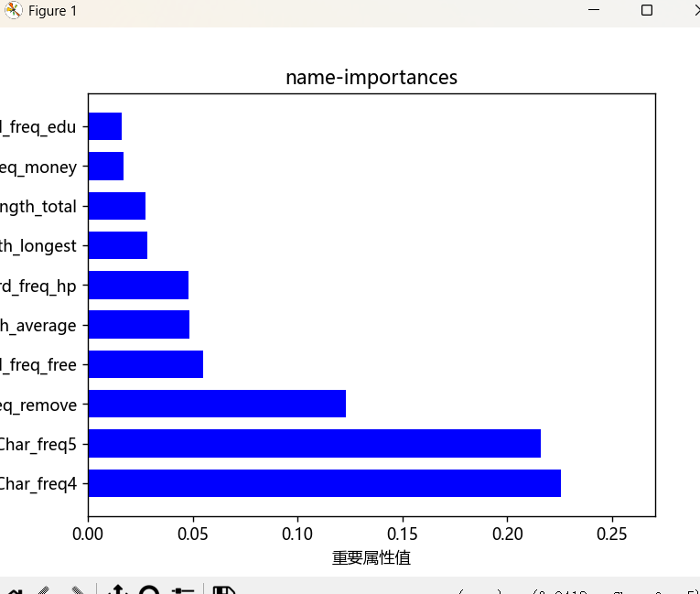
Task: Click the y-axis label ending eq_money
Action: pos(38,167)
